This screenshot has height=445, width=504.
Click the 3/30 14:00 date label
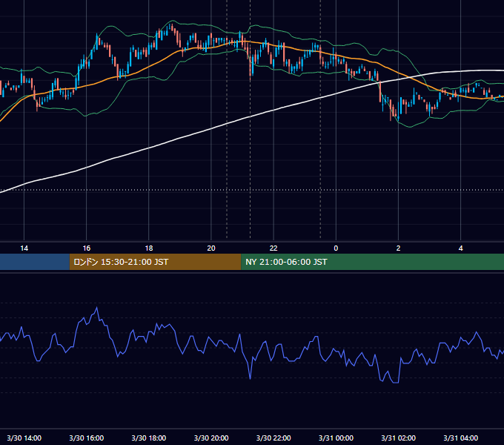[x=24, y=438]
